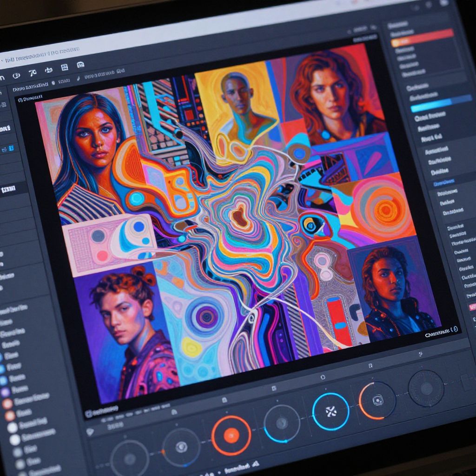Viewport: 476px width, 476px height.
Task: Toggle the topmost blue dot in the left list
Action: pyautogui.click(x=1, y=357)
